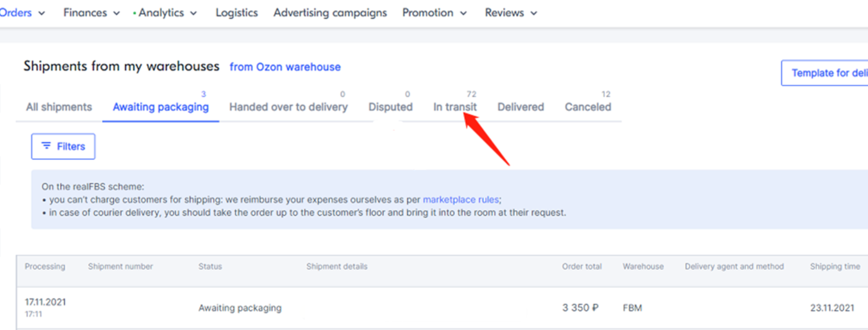Image resolution: width=868 pixels, height=330 pixels.
Task: Switch to the In transit tab
Action: (x=454, y=107)
